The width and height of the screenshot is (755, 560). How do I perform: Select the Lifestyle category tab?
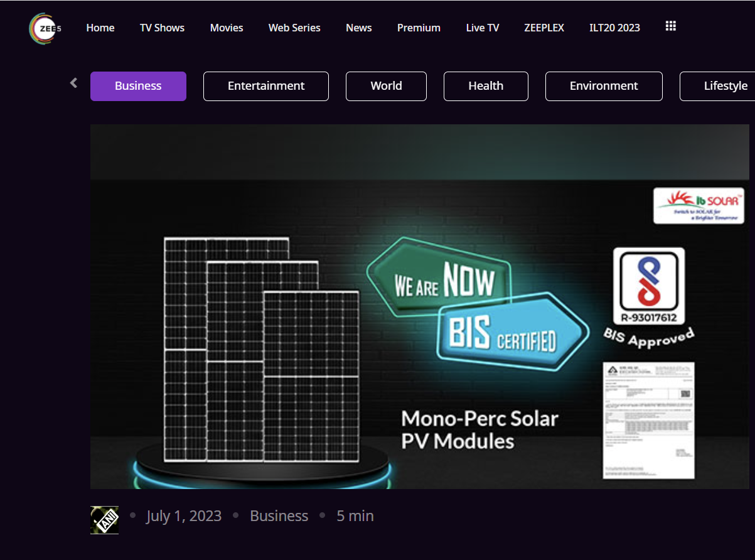tap(717, 86)
